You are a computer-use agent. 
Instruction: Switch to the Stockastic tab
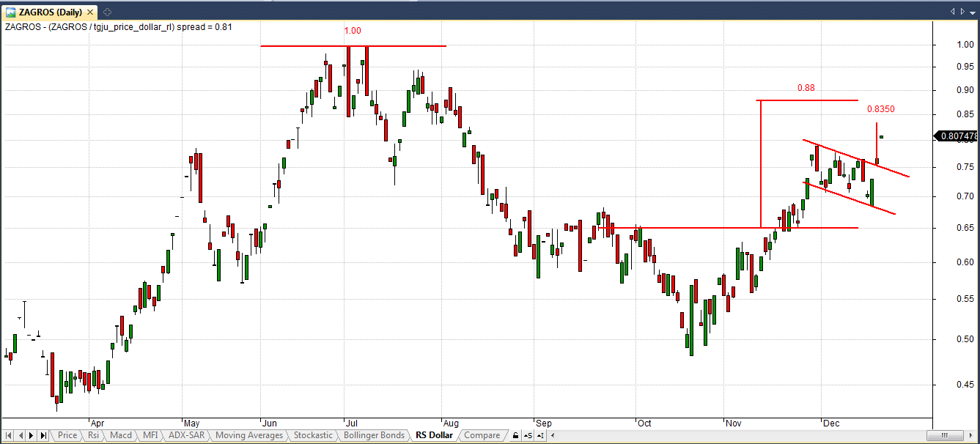[313, 435]
